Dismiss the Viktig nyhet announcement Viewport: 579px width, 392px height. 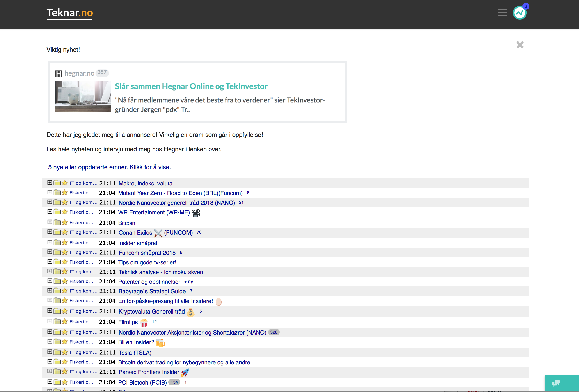point(520,45)
